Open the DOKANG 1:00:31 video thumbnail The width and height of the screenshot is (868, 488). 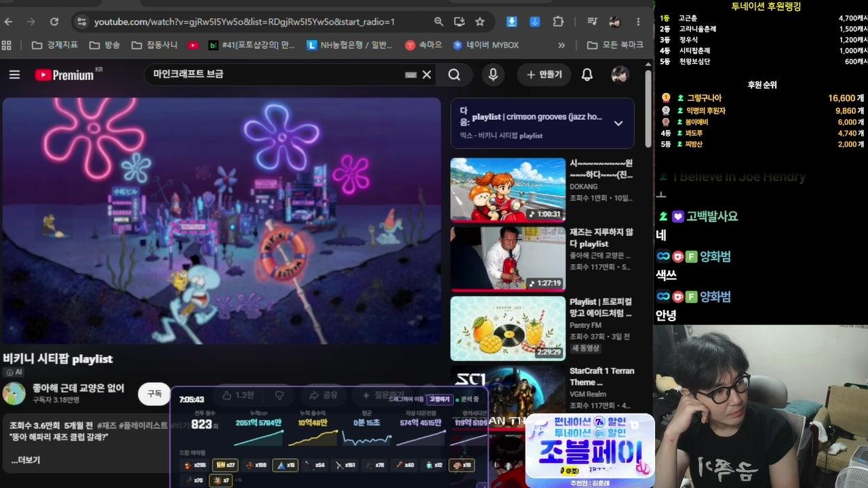coord(508,190)
